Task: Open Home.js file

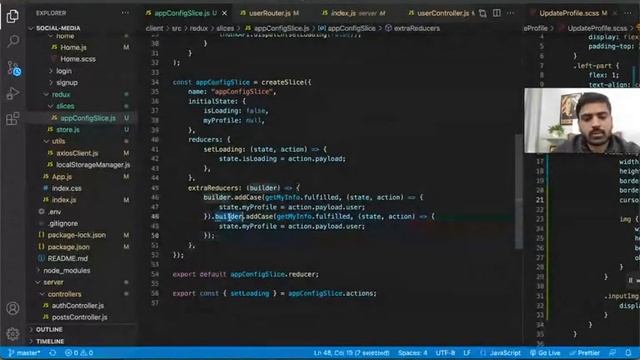Action: (x=73, y=47)
